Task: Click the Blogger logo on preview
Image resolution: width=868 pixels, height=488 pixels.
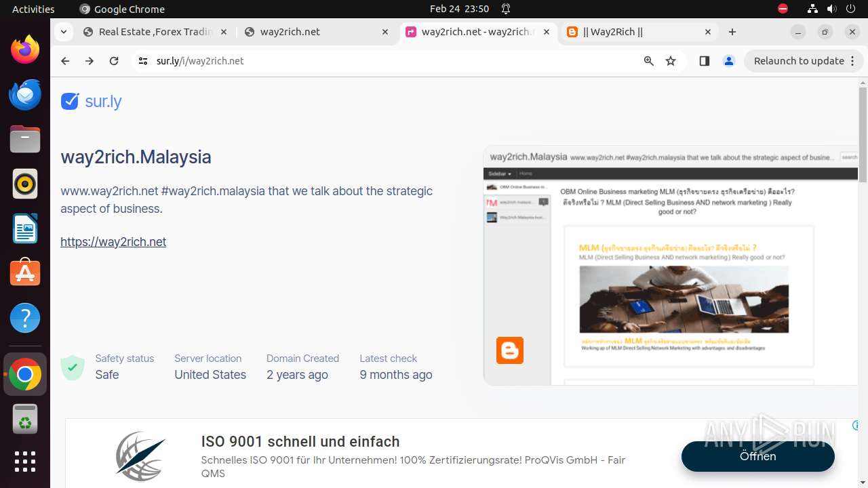Action: click(510, 350)
